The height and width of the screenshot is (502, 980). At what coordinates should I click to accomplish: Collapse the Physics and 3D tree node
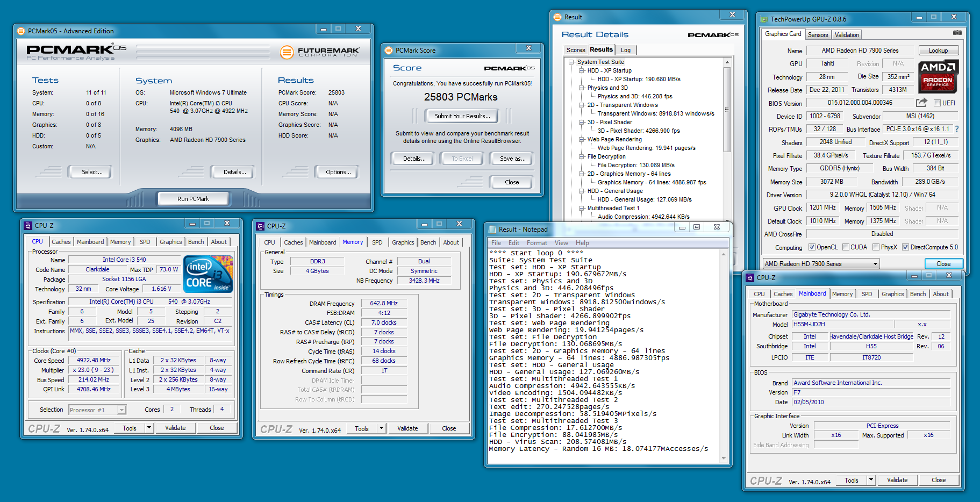click(x=582, y=88)
